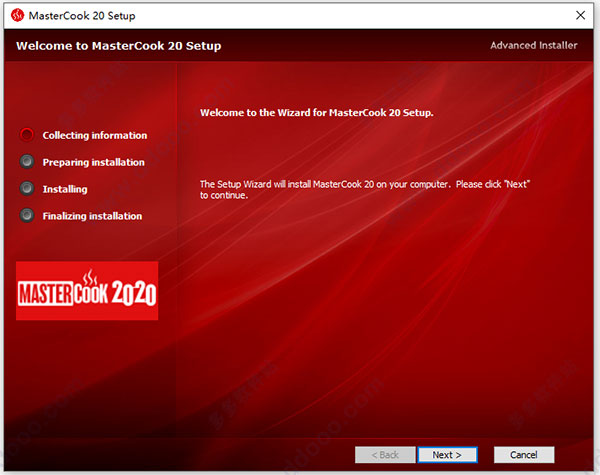Click the Installing step bullet
600x475 pixels.
27,188
